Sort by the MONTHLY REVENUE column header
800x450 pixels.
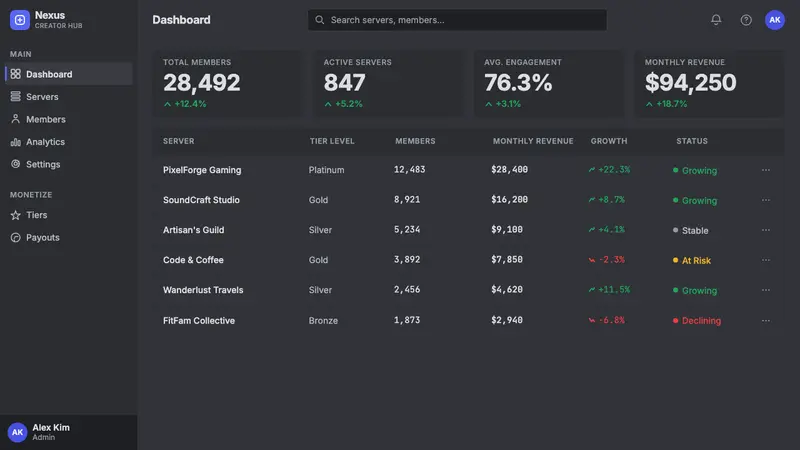pyautogui.click(x=533, y=141)
